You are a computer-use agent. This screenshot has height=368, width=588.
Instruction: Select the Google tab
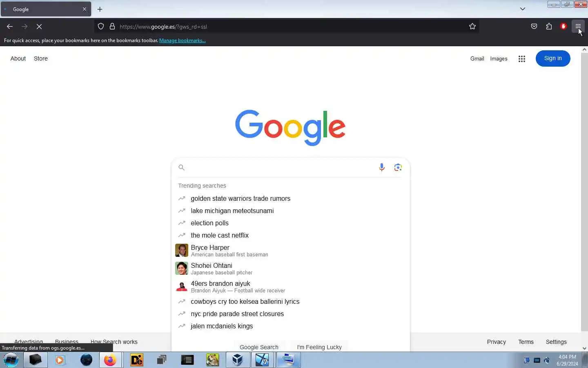click(x=46, y=9)
